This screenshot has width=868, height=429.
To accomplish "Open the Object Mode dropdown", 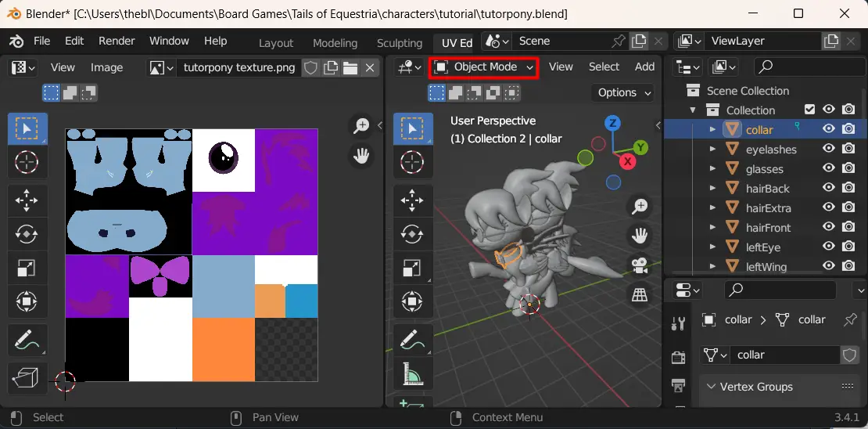I will 484,67.
